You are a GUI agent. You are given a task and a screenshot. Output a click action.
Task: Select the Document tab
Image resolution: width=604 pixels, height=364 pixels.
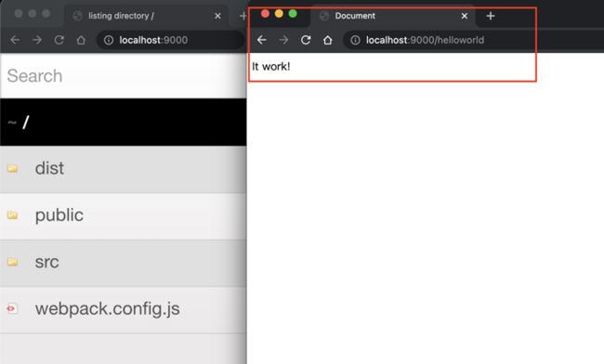click(x=393, y=16)
